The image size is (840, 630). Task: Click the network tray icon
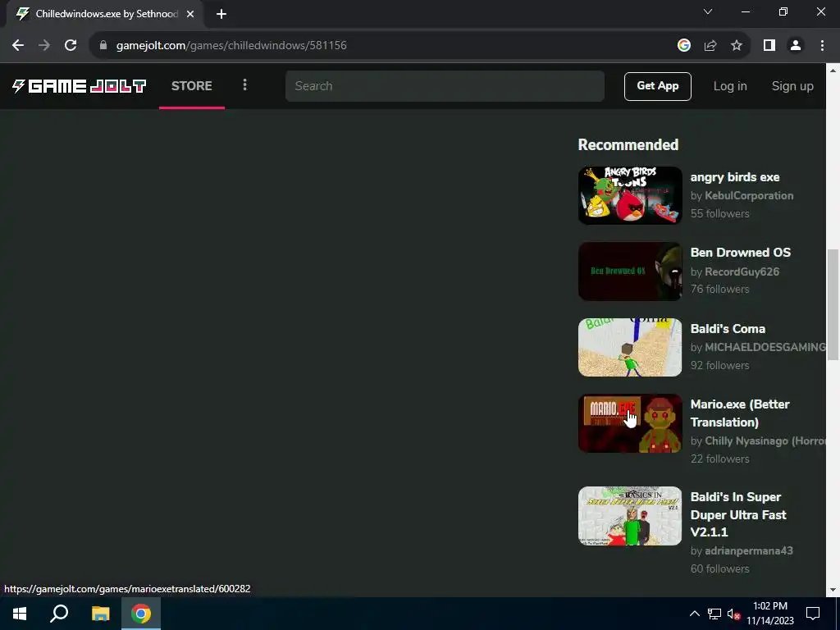[x=714, y=614]
